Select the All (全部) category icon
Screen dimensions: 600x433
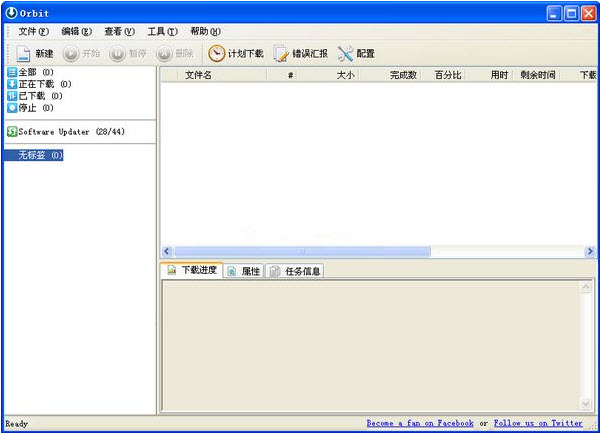point(12,72)
